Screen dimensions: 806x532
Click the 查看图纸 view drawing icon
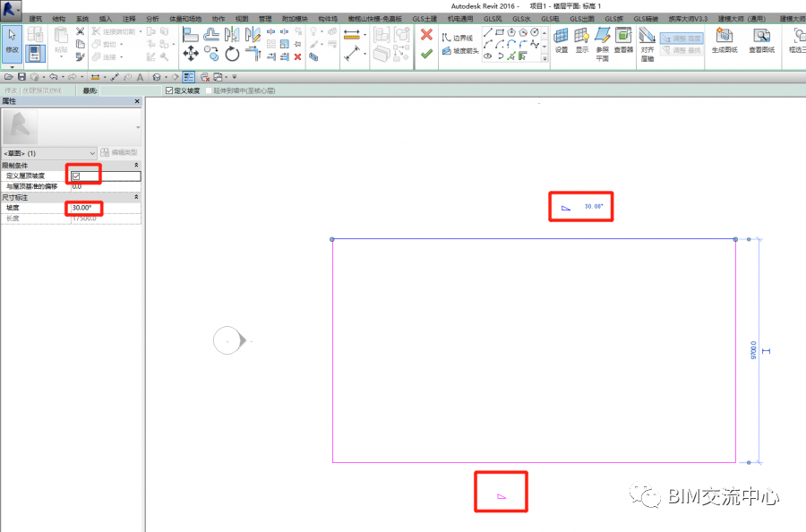762,41
